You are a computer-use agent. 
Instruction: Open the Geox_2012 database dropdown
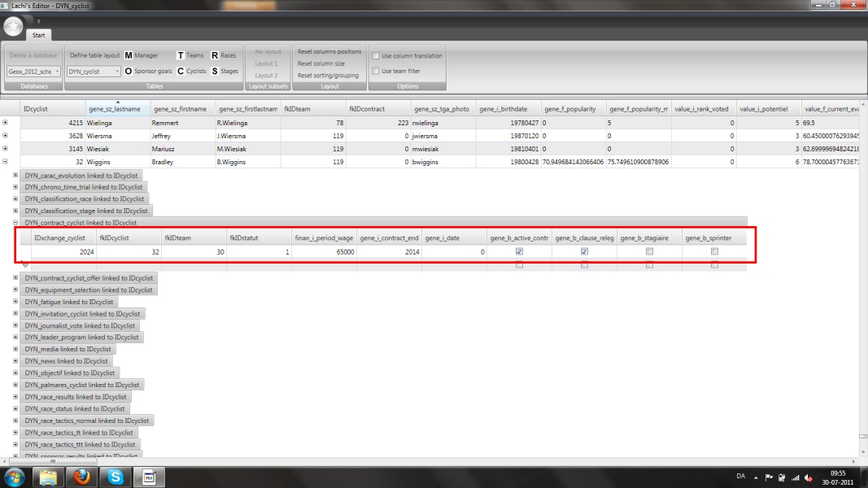point(33,71)
